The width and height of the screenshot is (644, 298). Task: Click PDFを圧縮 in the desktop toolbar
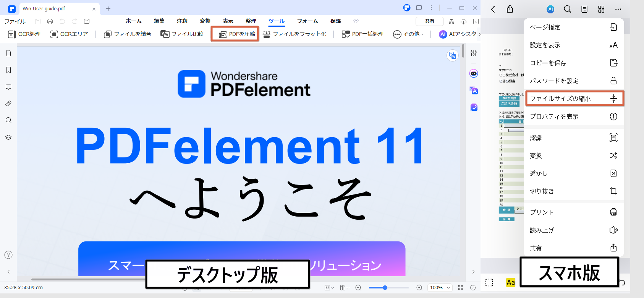237,34
